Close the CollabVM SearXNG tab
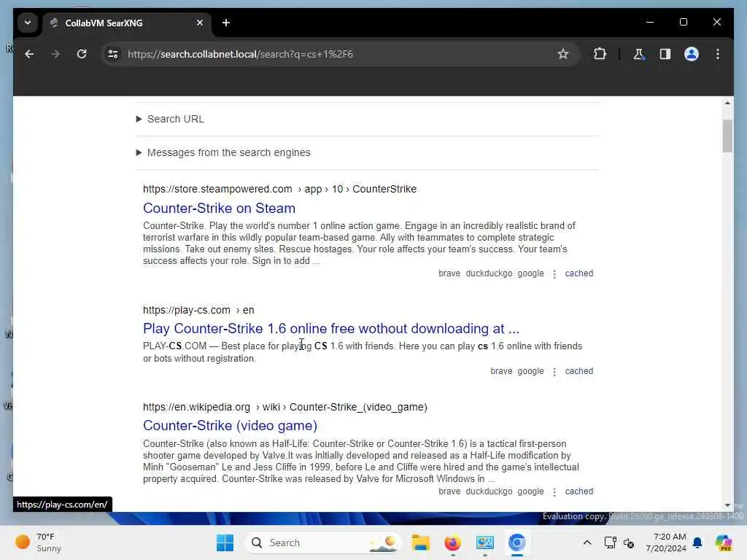Screen dimensions: 747x560 pos(200,23)
